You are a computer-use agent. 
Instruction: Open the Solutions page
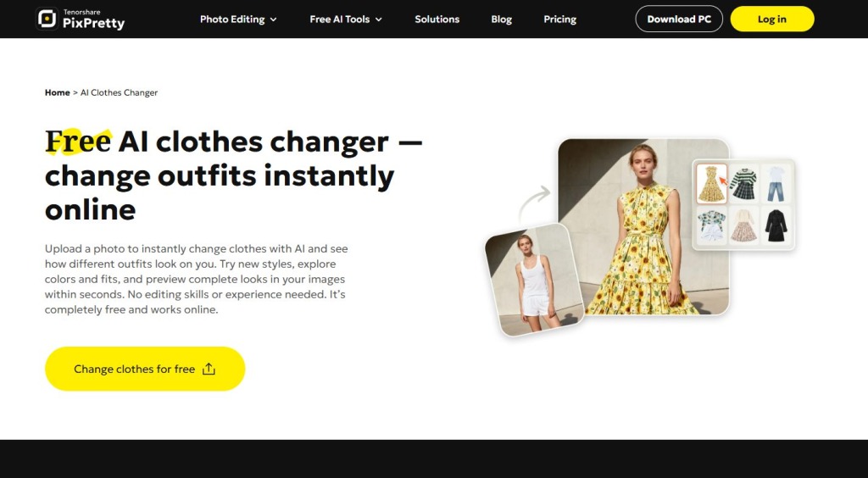point(437,19)
